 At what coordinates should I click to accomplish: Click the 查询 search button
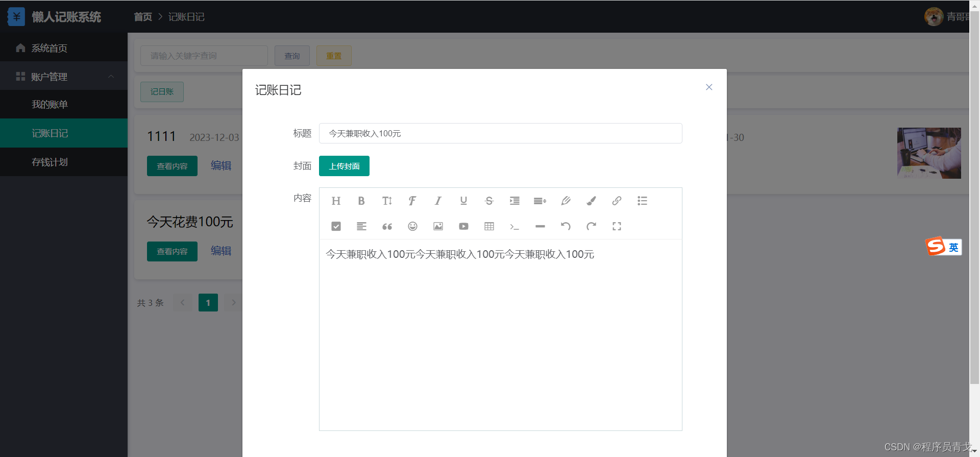(292, 56)
